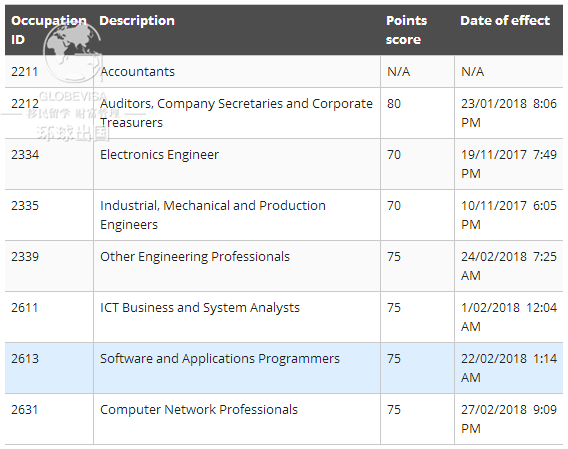568x449 pixels.
Task: Click the Points score column header
Action: 406,30
